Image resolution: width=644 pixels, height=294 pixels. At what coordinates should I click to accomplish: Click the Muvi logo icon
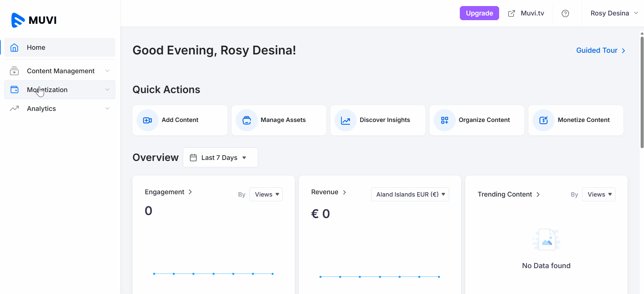[18, 20]
